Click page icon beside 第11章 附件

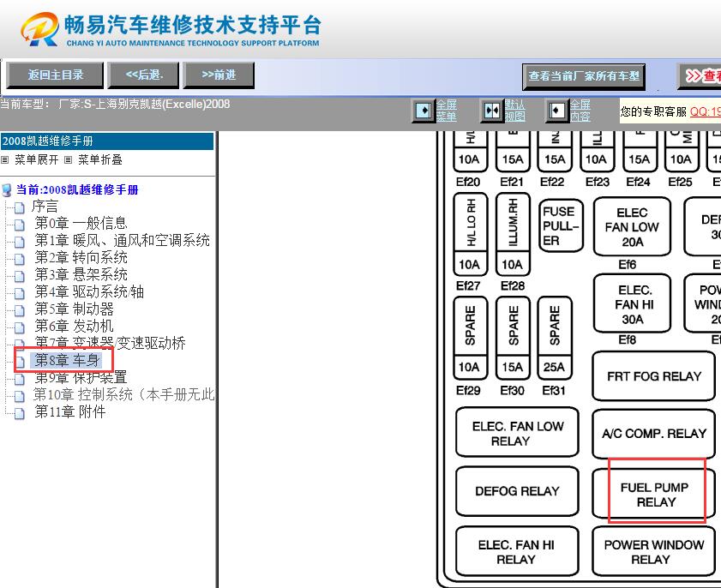click(20, 413)
